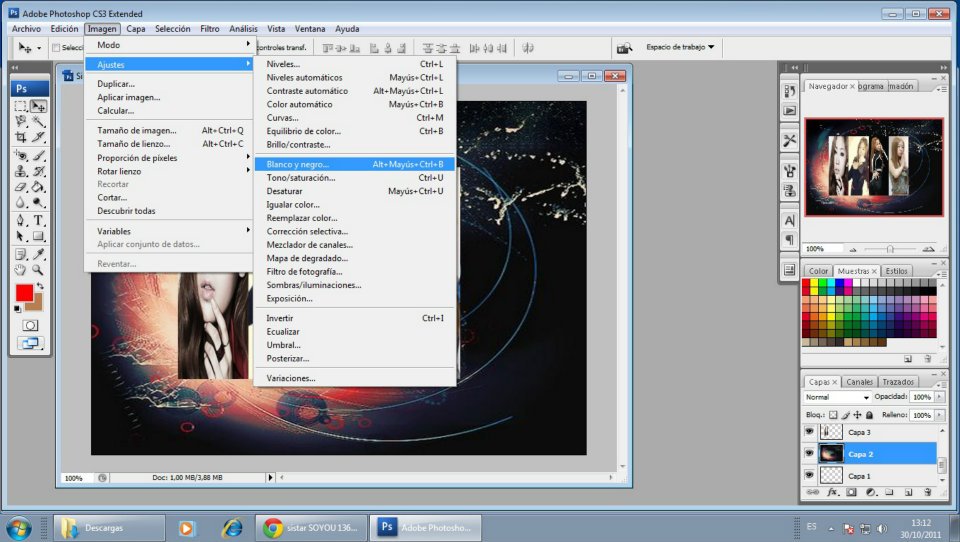960x542 pixels.
Task: Toggle lock position
Action: coord(857,415)
